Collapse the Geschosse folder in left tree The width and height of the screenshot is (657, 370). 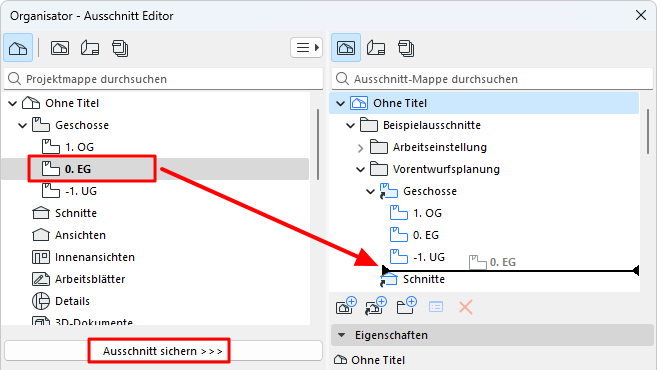23,125
